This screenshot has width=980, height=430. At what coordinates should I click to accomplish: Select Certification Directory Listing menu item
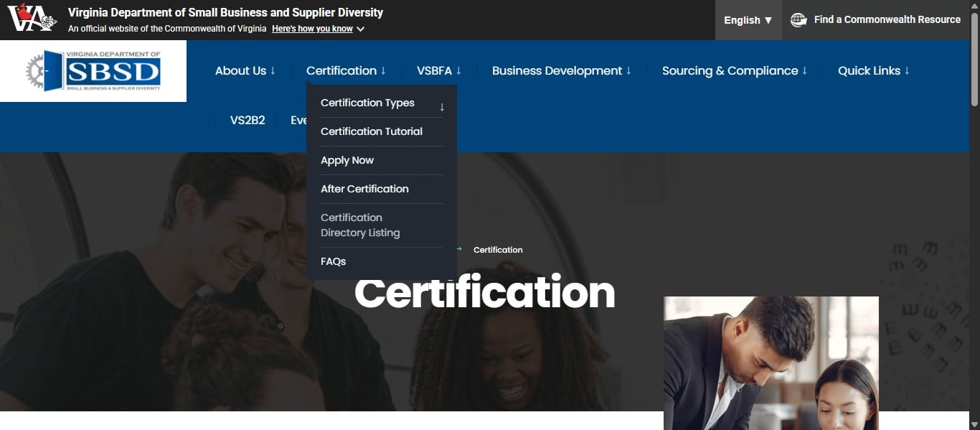pos(360,225)
